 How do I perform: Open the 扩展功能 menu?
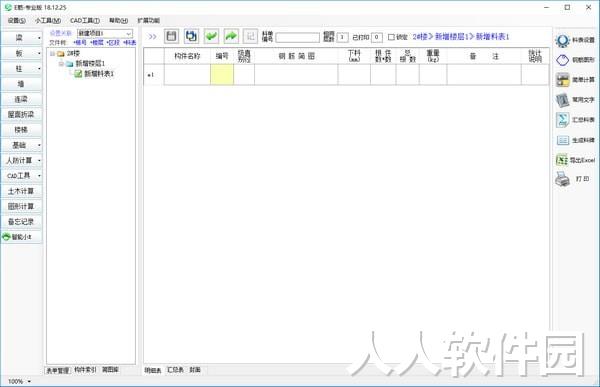148,20
